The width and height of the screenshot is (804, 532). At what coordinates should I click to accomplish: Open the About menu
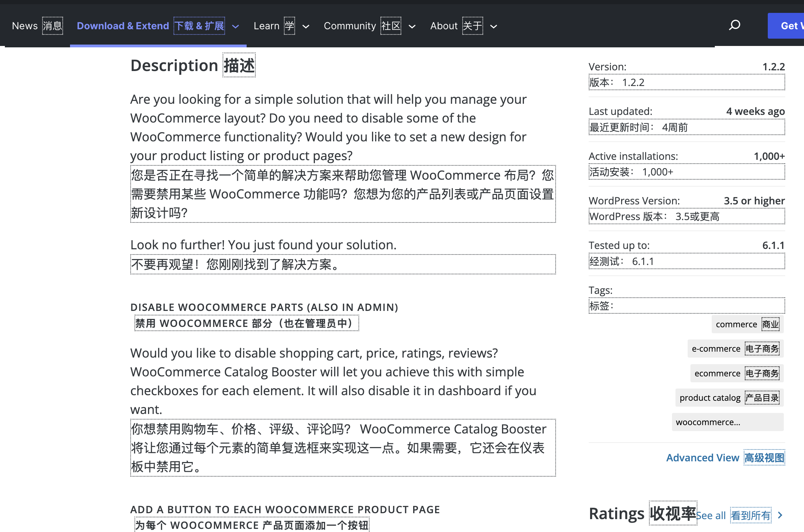point(444,25)
